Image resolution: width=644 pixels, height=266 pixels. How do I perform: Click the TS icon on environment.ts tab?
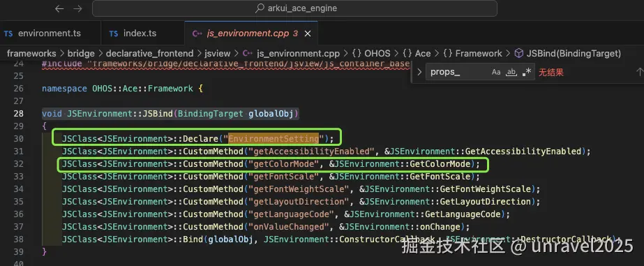[x=8, y=34]
